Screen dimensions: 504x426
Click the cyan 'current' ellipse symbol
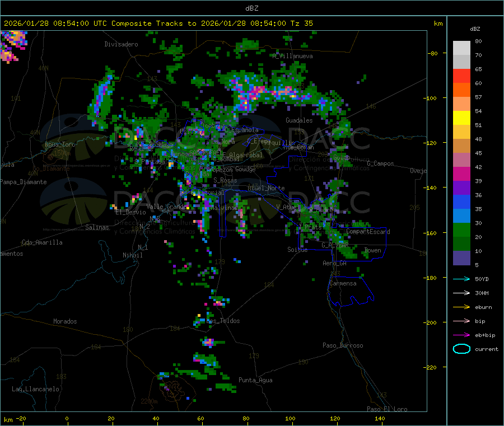pos(461,349)
